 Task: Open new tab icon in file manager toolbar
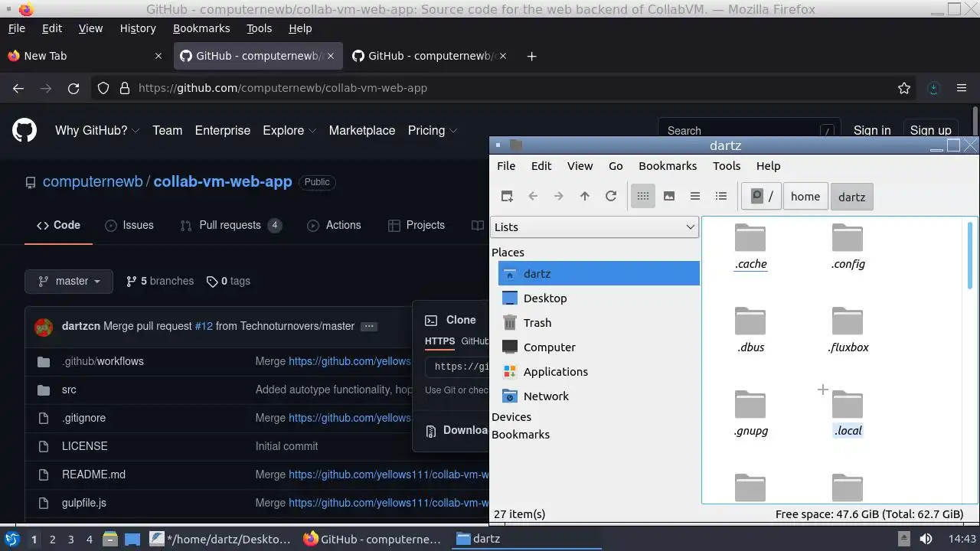(507, 196)
